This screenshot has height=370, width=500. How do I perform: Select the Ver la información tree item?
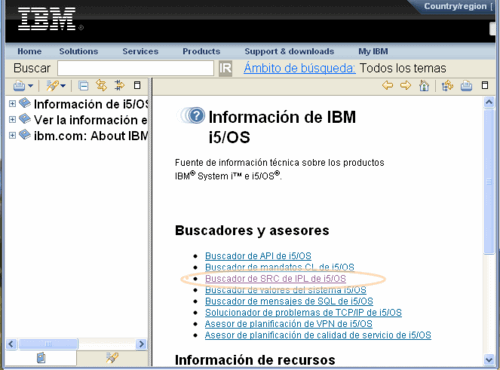coord(90,120)
